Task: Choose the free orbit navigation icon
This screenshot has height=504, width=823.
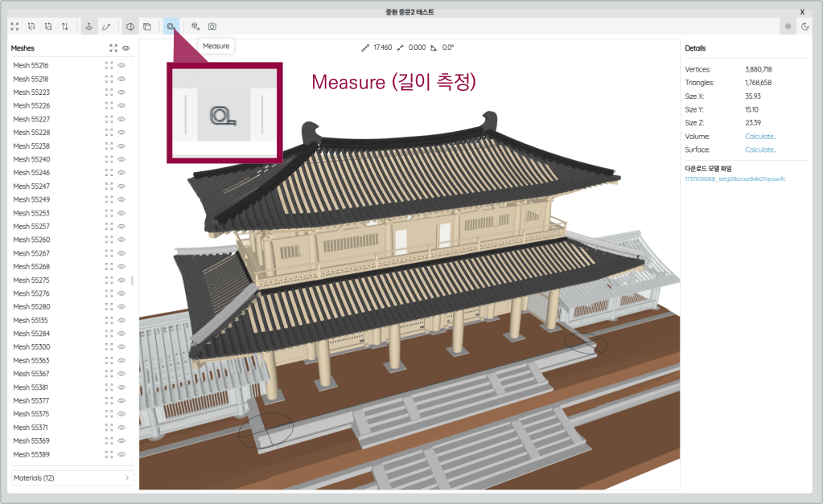Action: (x=107, y=27)
